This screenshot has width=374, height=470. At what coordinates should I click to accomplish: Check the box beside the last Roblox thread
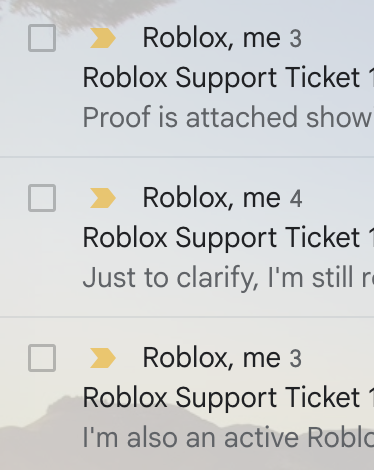pos(42,358)
